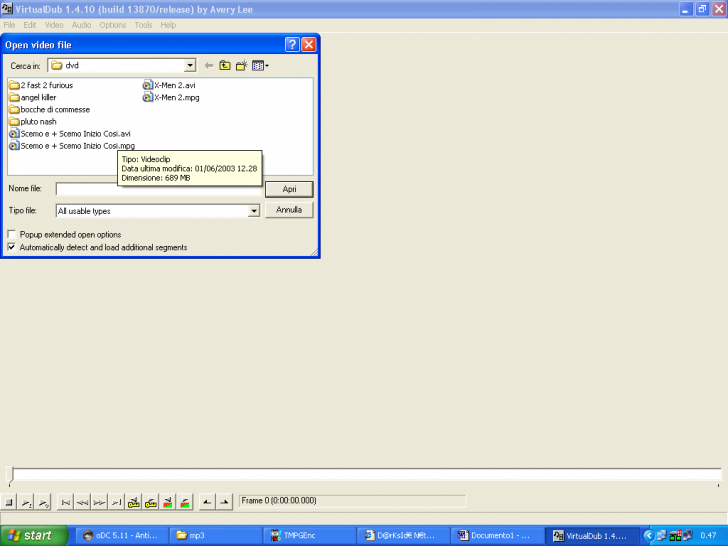Select Scemo e + Scemo Inizio Cosi.mpg file
The width and height of the screenshot is (728, 546).
pyautogui.click(x=72, y=146)
